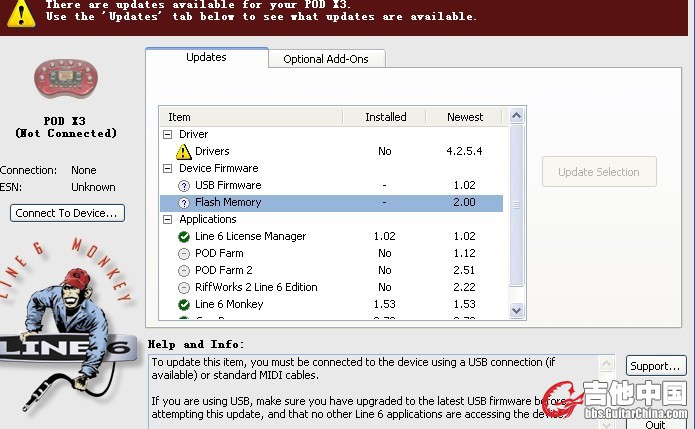
Task: Click the Item column header
Action: (251, 117)
